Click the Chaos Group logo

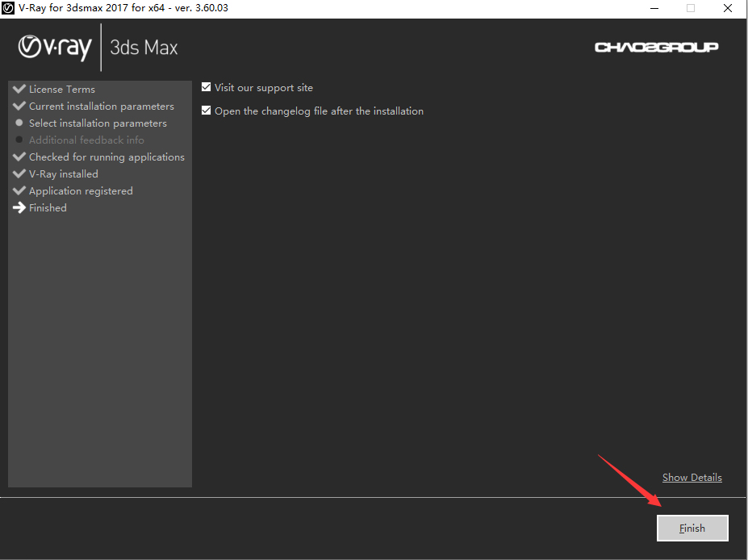[x=656, y=47]
